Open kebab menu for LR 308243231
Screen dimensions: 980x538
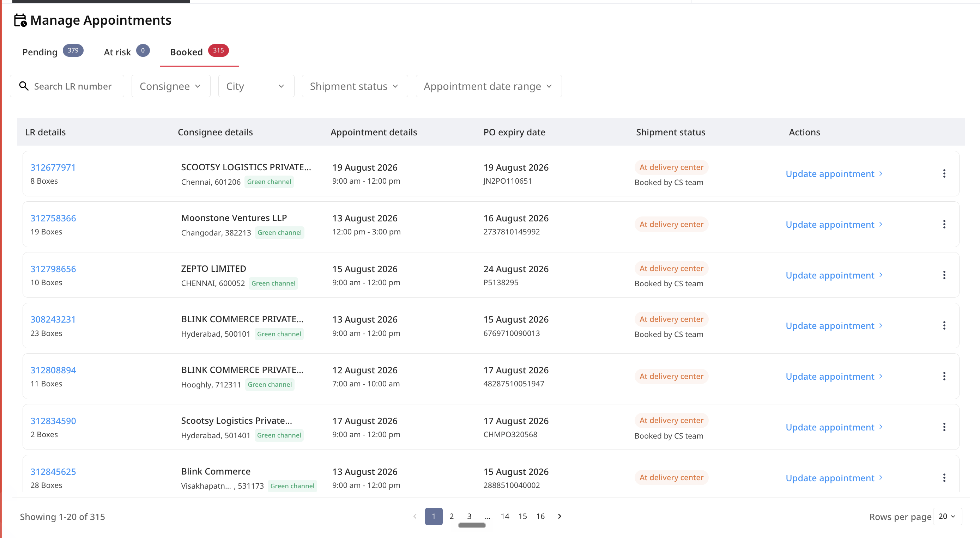[944, 326]
